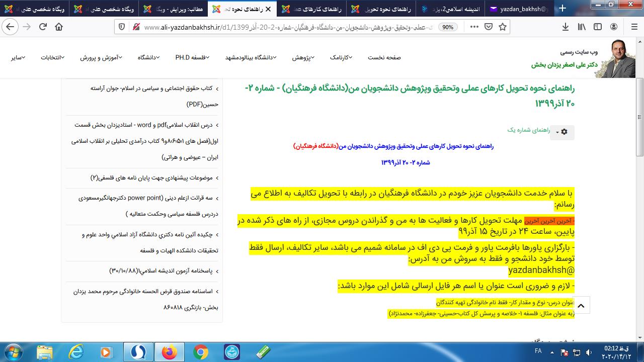Open the Firefox hamburger menu
The image size is (644, 362).
point(633,27)
